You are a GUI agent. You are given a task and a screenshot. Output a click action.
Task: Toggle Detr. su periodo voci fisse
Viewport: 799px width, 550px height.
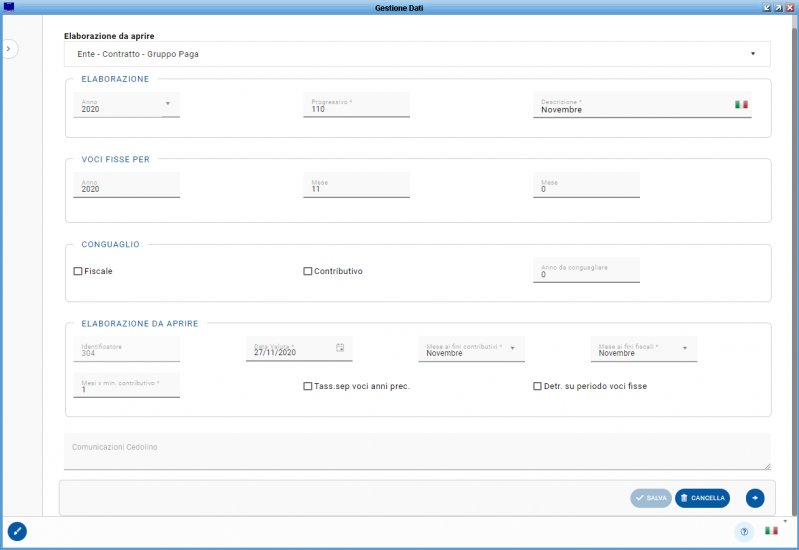point(537,386)
